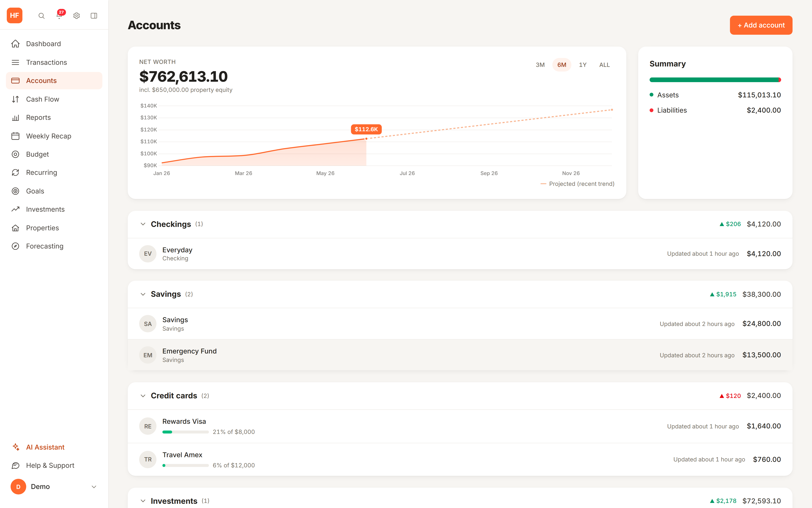Collapse the sidebar using panel icon

click(94, 16)
